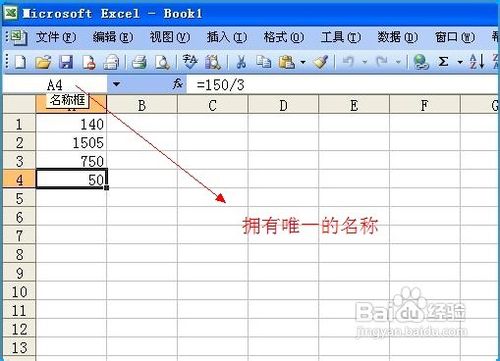This screenshot has width=500, height=361.
Task: Open the Name Box dropdown arrow
Action: coord(116,84)
